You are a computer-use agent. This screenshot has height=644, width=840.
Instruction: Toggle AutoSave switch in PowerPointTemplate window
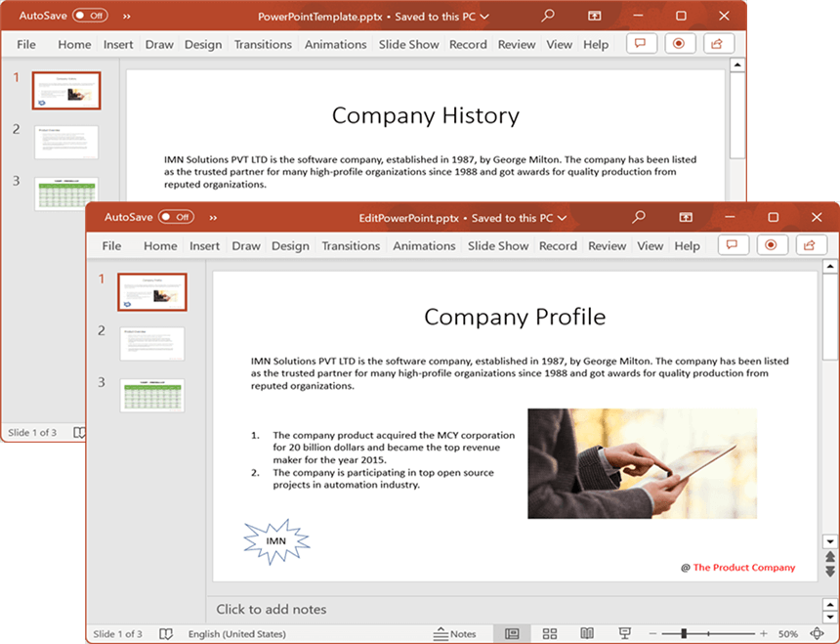(x=90, y=16)
